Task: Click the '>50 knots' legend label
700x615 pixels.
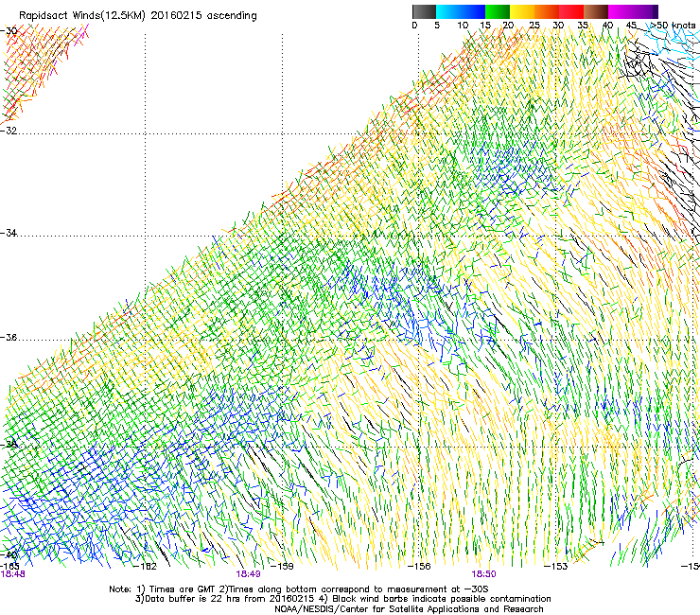Action: pyautogui.click(x=673, y=26)
